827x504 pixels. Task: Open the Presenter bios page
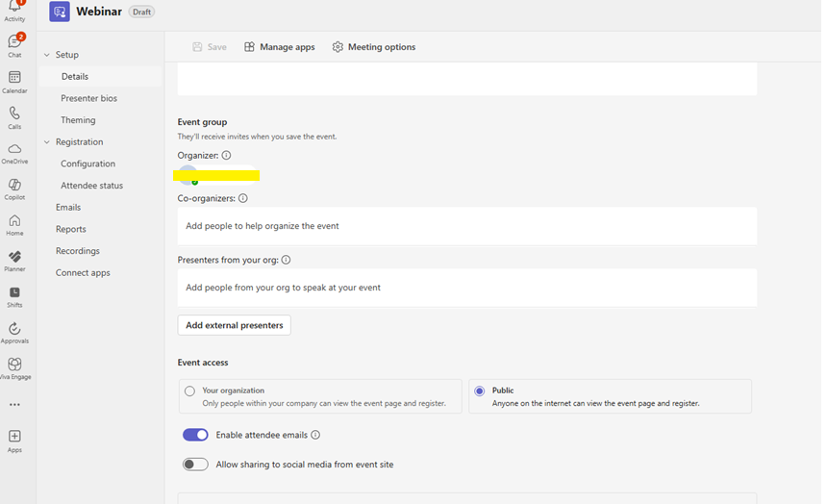pyautogui.click(x=88, y=98)
